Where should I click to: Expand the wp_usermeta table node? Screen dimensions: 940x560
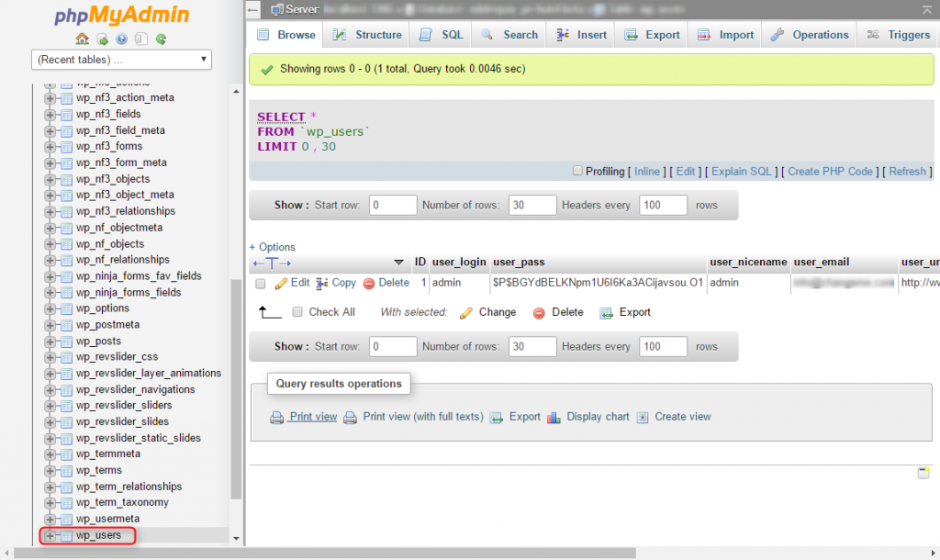(x=50, y=520)
